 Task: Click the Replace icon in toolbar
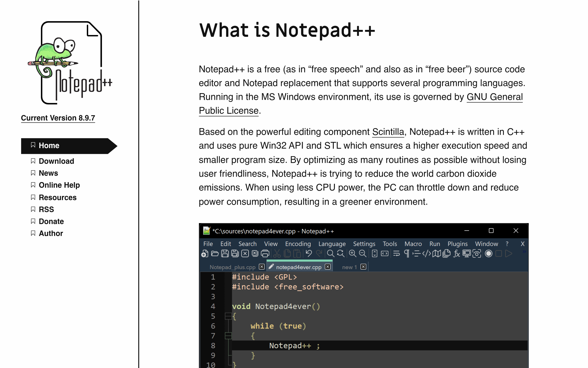click(341, 254)
